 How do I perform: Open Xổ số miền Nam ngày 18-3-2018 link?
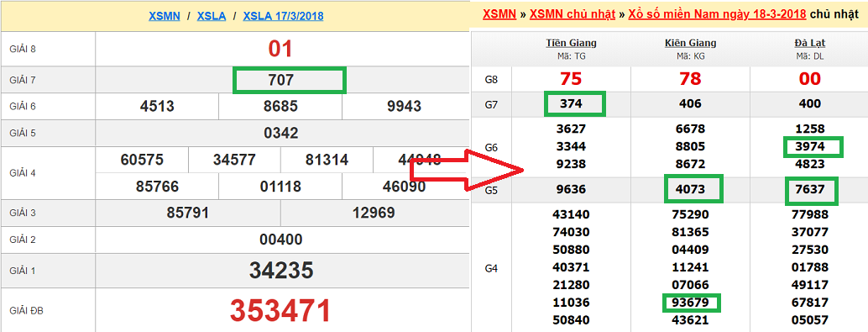(x=717, y=13)
